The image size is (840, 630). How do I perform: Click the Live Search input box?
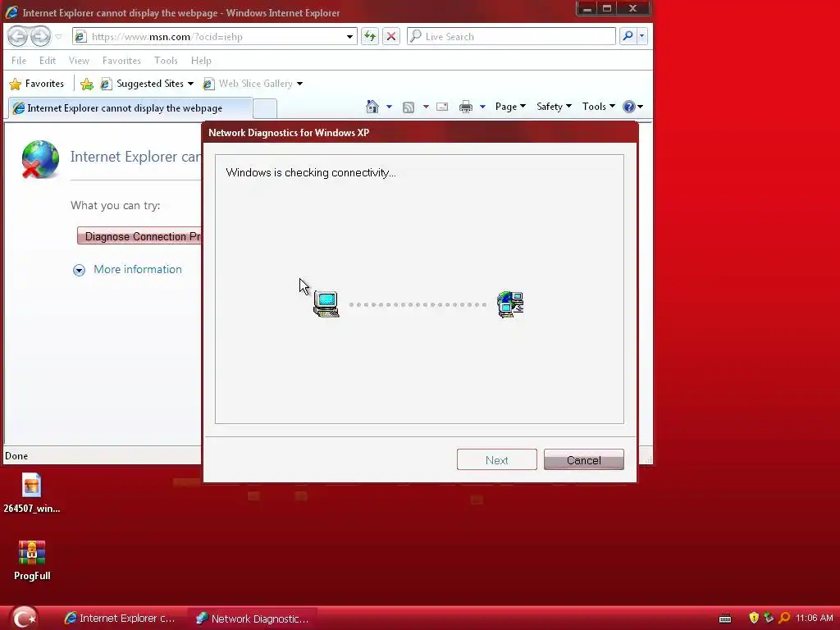tap(512, 36)
